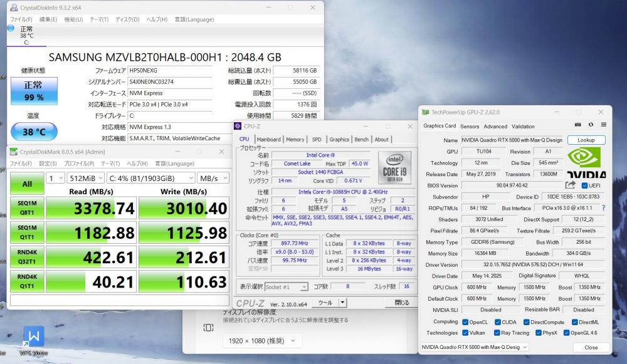Toggle the Vulkan checkbox
The height and width of the screenshot is (364, 627).
(465, 333)
